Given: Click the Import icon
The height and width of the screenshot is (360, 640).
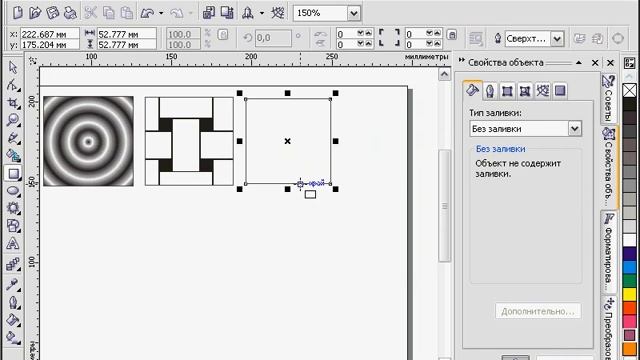Looking at the screenshot, I should point(209,13).
